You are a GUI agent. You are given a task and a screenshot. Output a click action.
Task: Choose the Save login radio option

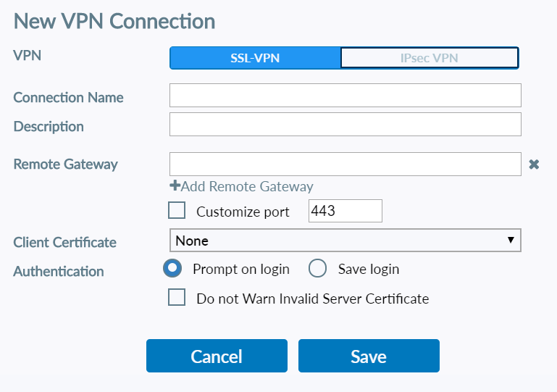pyautogui.click(x=318, y=269)
